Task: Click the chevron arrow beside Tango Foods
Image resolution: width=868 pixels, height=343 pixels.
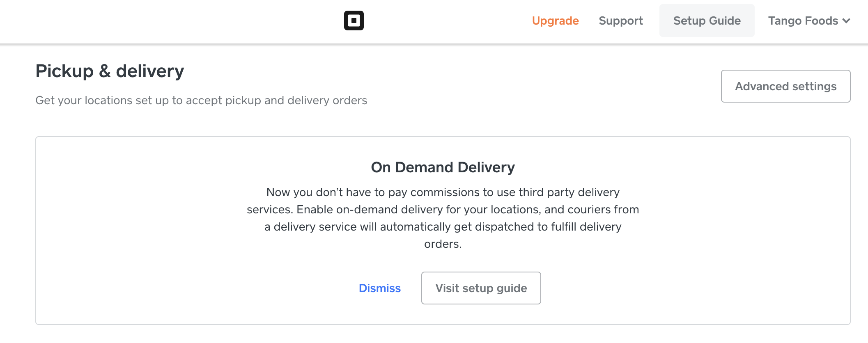Action: tap(846, 21)
